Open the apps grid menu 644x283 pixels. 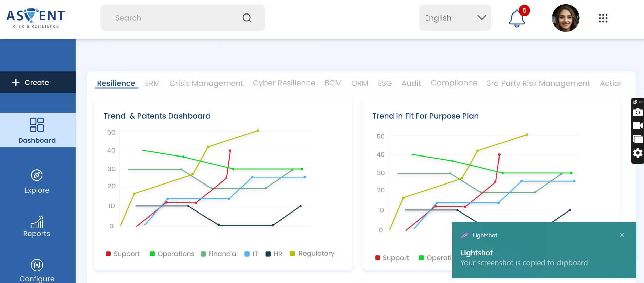[x=603, y=18]
